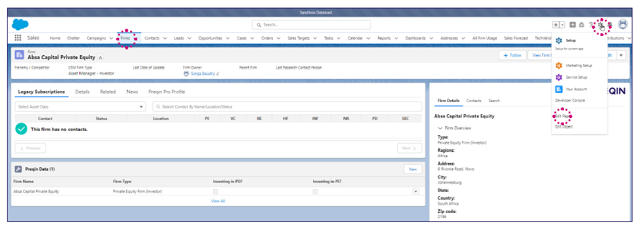This screenshot has width=644, height=236.
Task: Go to the Home nav tab
Action: coord(55,38)
